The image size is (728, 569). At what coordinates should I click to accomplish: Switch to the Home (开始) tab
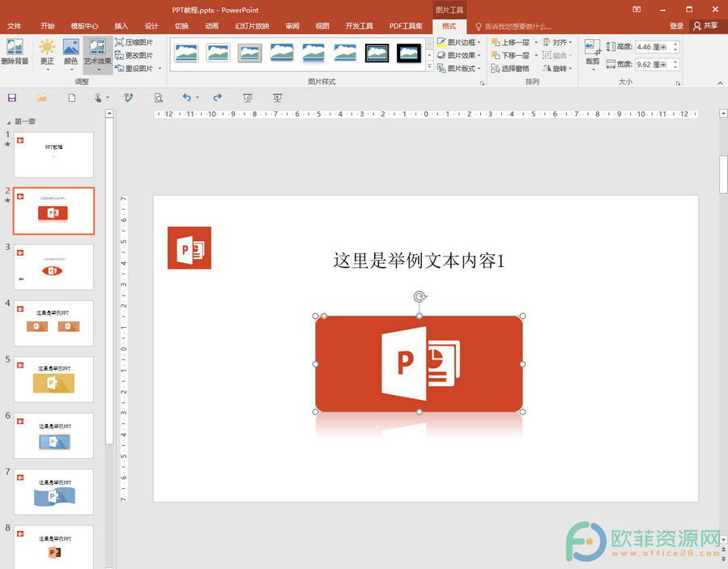[x=47, y=26]
